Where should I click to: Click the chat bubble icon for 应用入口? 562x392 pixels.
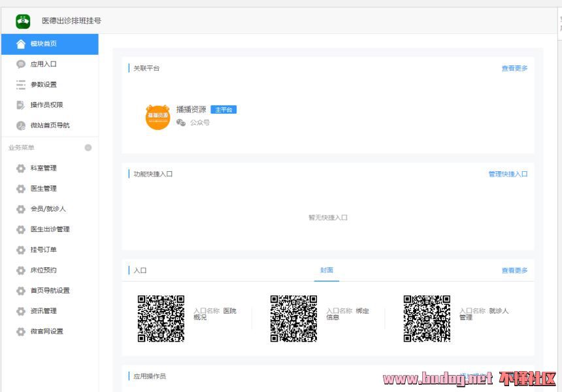coord(21,64)
